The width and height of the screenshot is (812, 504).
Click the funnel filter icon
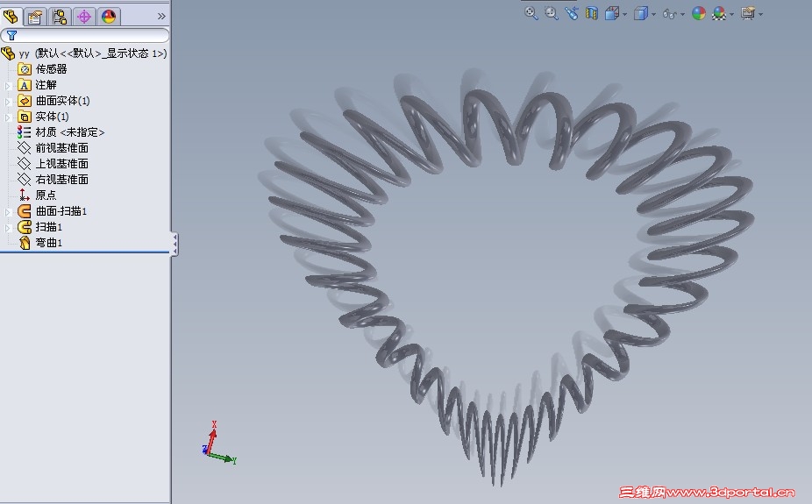point(11,35)
